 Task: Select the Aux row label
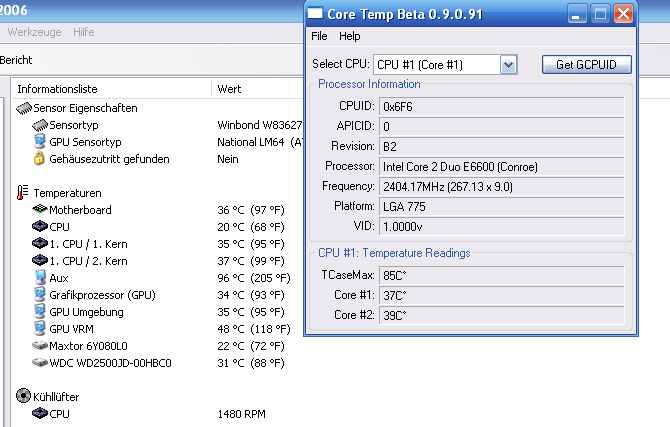click(59, 278)
